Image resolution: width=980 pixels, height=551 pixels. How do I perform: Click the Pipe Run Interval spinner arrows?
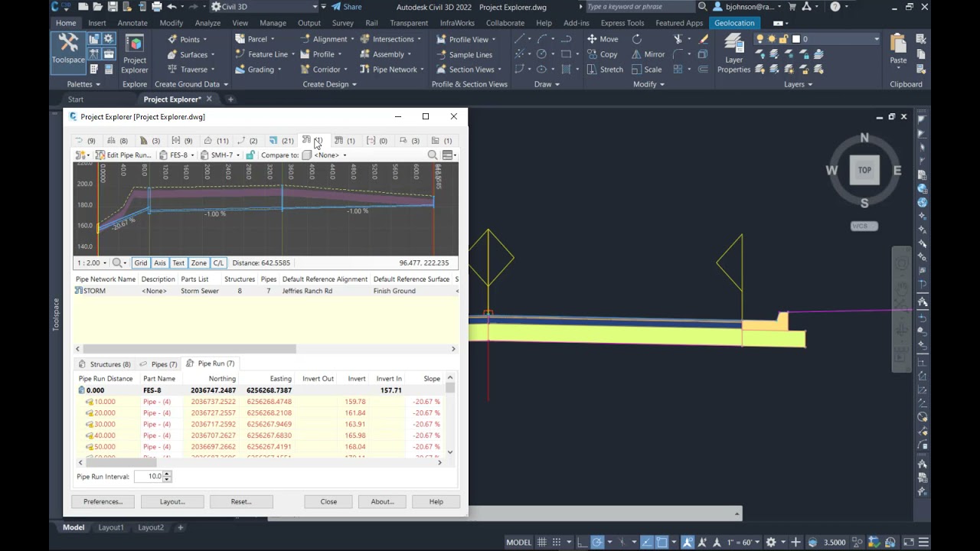[x=167, y=476]
